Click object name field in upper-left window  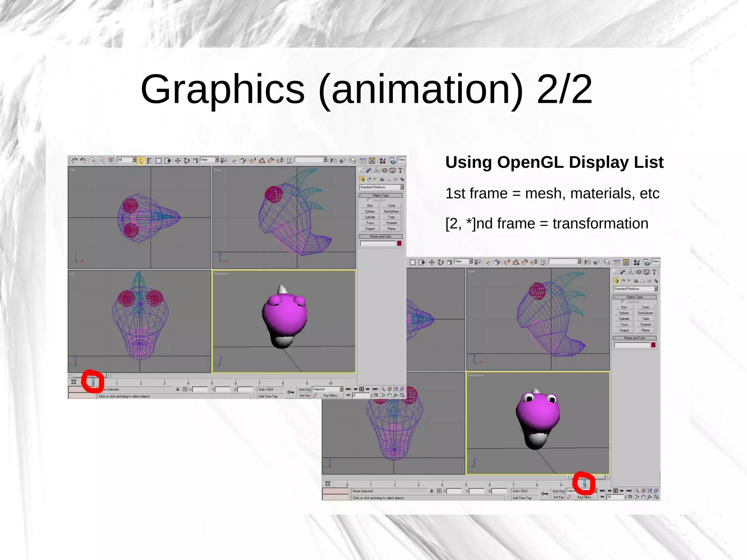(x=378, y=243)
